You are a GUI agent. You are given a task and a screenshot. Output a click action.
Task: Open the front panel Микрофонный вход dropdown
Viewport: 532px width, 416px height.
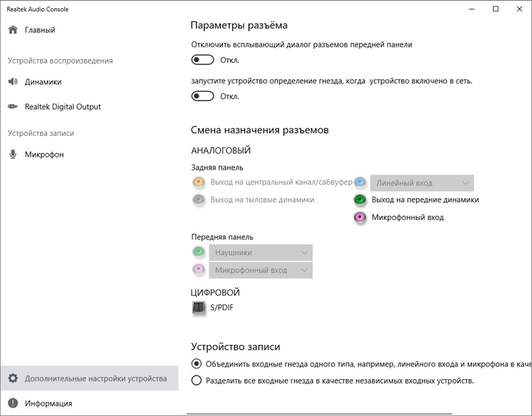(x=261, y=270)
